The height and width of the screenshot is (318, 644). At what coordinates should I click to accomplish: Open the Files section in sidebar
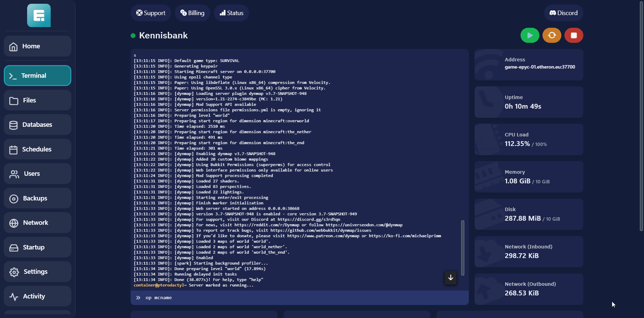click(x=37, y=100)
